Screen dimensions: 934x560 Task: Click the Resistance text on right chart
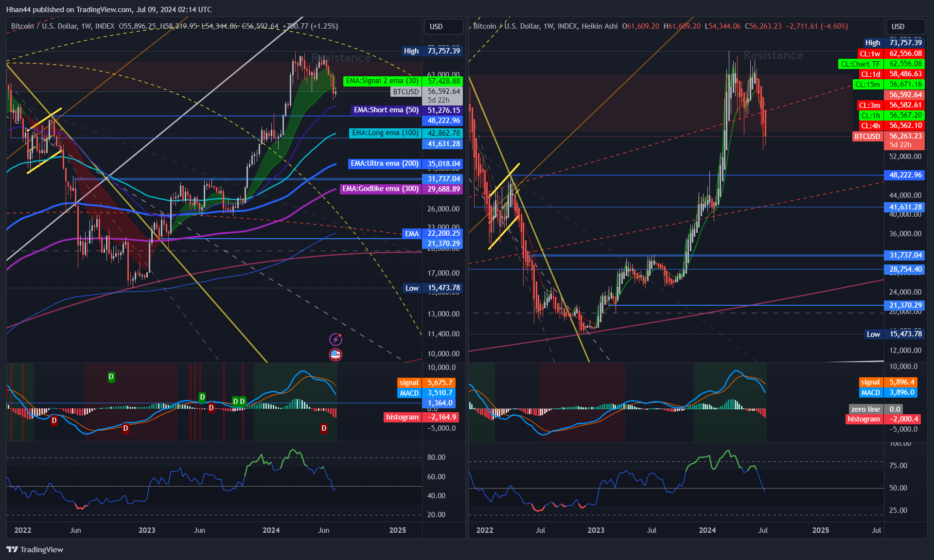[x=773, y=56]
